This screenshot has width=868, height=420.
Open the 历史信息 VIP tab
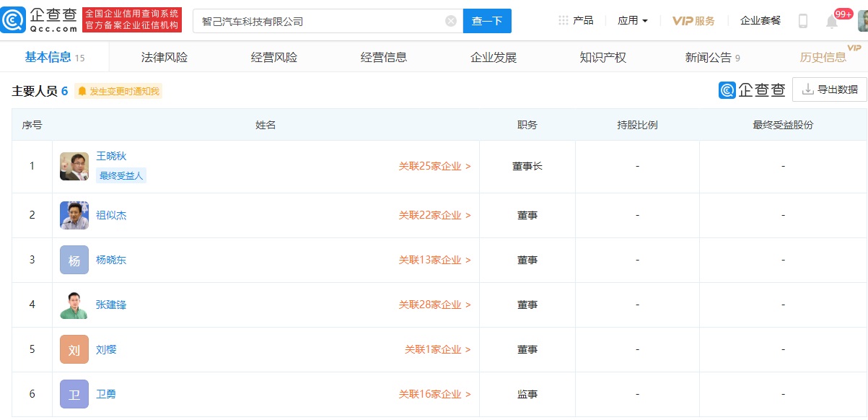click(x=823, y=57)
